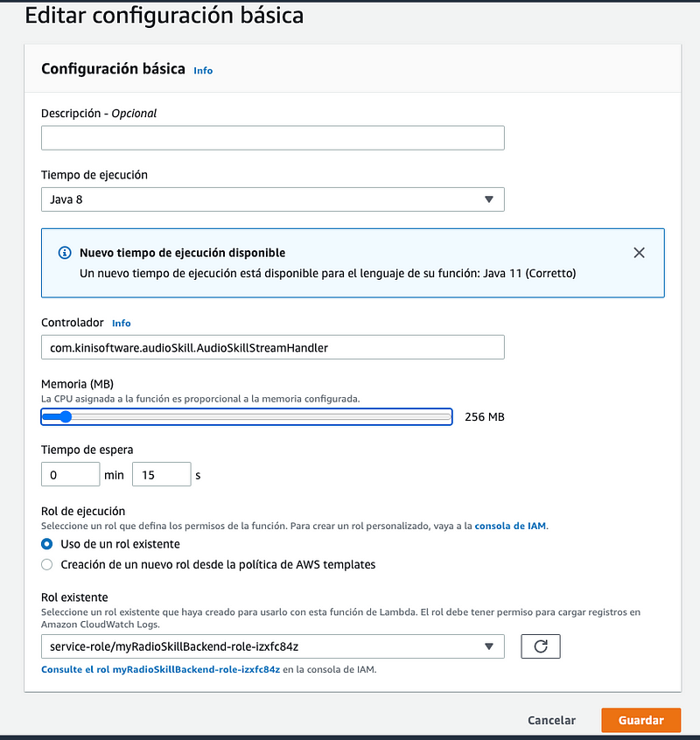Screen dimensions: 700x740
Task: Click Info link beside 'Configuración básica'
Action: click(203, 70)
